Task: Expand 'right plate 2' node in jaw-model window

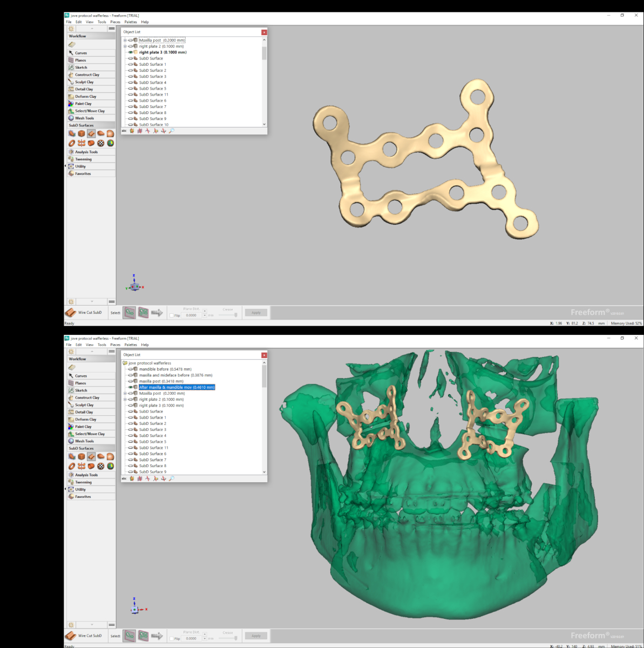Action: coord(125,400)
